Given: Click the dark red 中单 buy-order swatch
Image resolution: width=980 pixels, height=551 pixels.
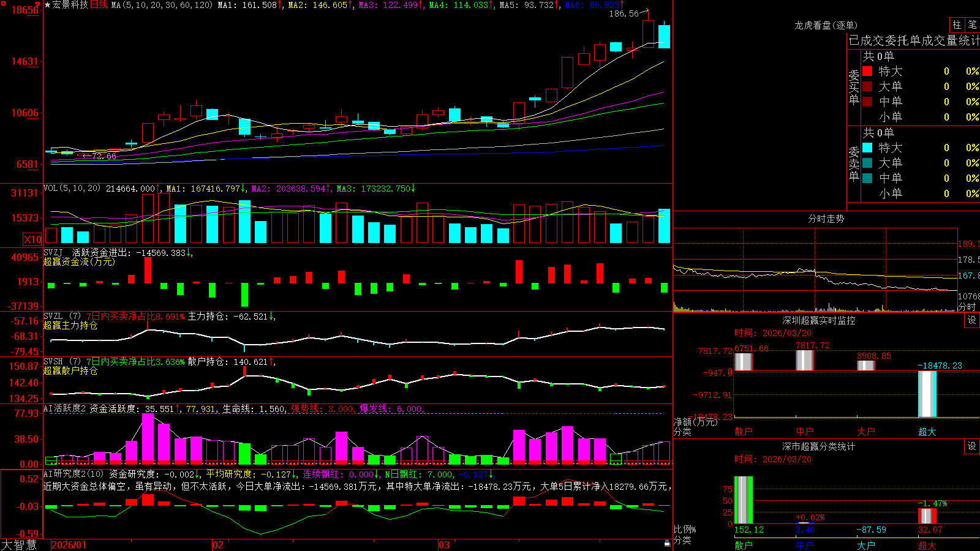Looking at the screenshot, I should 867,102.
